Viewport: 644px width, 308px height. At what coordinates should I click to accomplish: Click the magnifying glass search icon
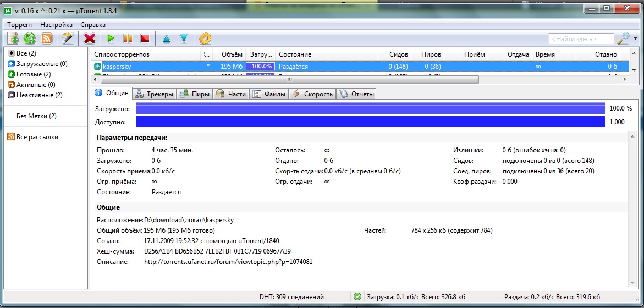click(x=623, y=38)
